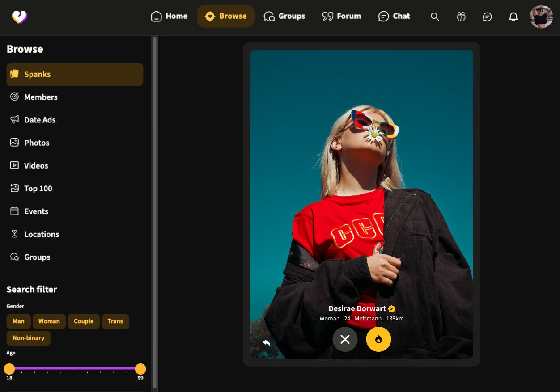This screenshot has width=560, height=392.
Task: Click the search magnifier icon in header
Action: click(x=435, y=17)
